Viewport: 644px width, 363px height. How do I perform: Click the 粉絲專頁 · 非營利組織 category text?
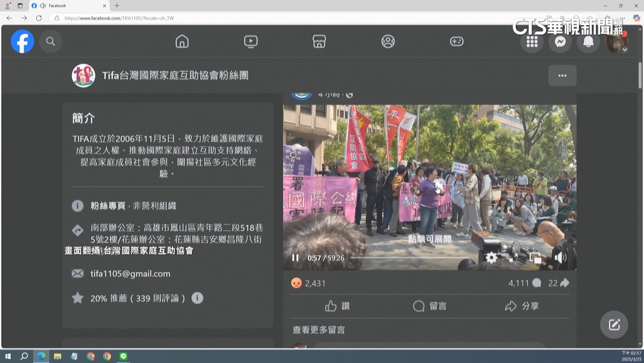[x=133, y=206]
